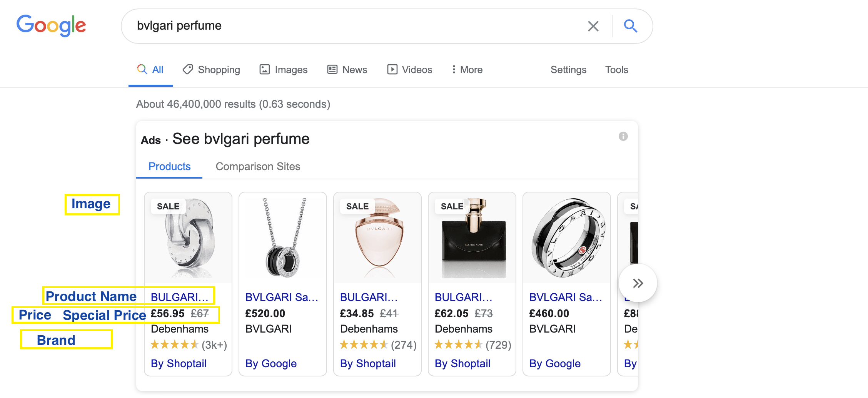Click the £520.00 BVLGARI necklace price

click(x=265, y=313)
